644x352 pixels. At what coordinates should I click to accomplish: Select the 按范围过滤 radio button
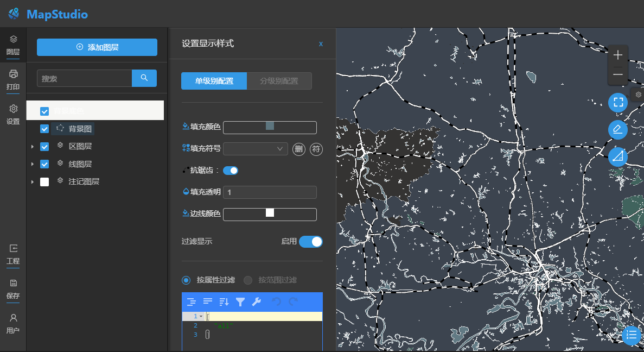coord(247,280)
